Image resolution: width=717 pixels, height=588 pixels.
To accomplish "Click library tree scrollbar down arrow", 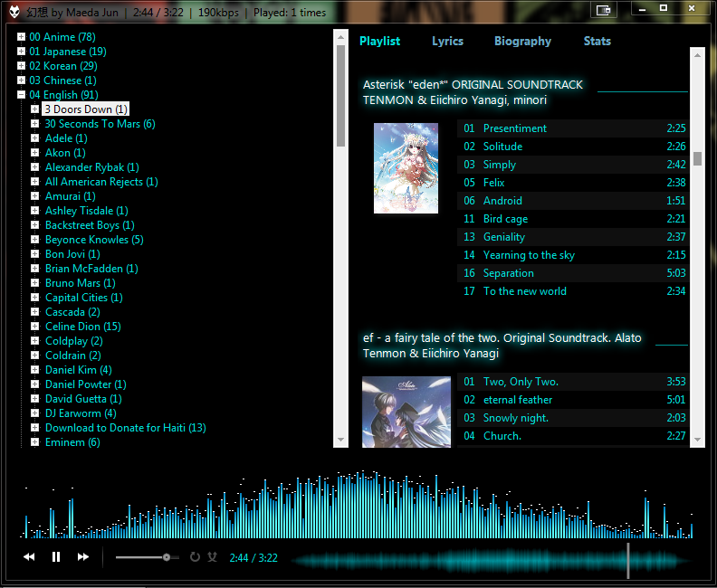I will coord(340,440).
